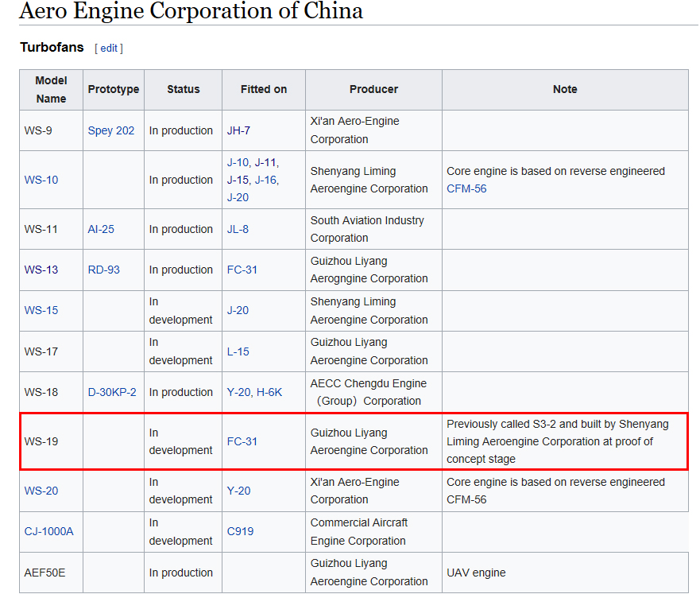
Task: Click South Aviation Industry Corporation producer cell
Action: [x=373, y=229]
